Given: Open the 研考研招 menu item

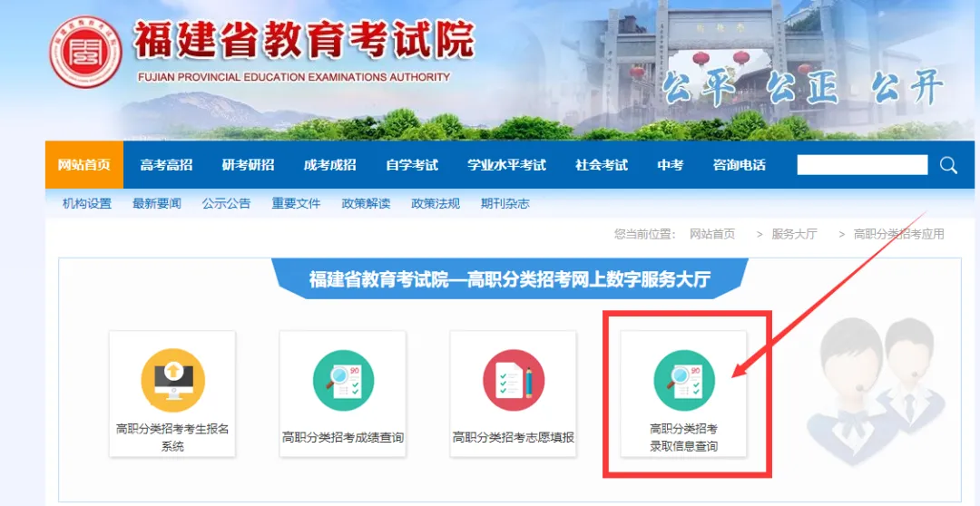Looking at the screenshot, I should pos(248,165).
